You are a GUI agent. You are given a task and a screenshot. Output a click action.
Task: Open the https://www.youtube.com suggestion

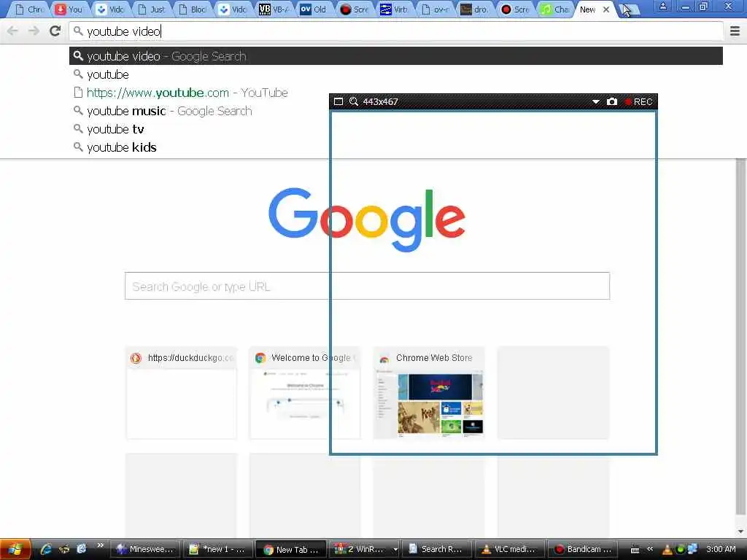[x=396, y=93]
